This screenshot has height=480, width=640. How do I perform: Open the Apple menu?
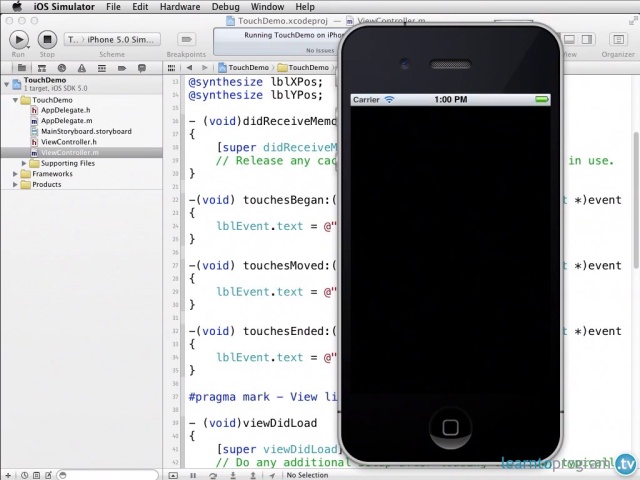(x=17, y=7)
